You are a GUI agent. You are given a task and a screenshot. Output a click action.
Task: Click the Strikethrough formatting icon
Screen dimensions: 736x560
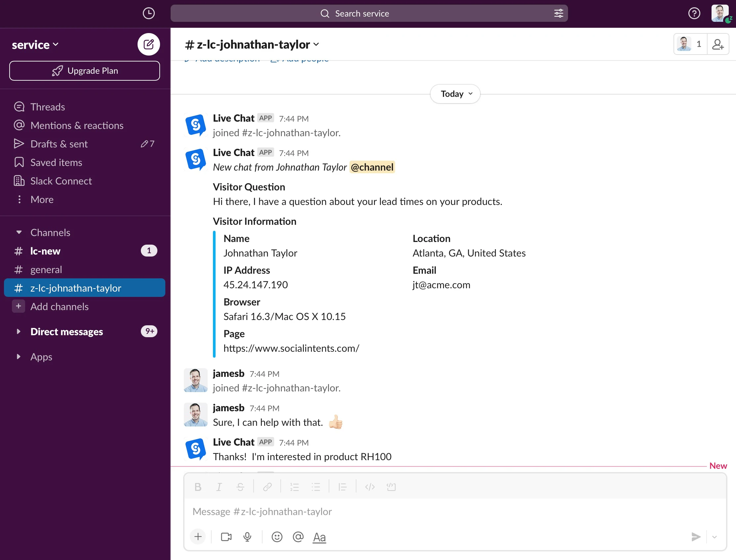click(x=241, y=486)
